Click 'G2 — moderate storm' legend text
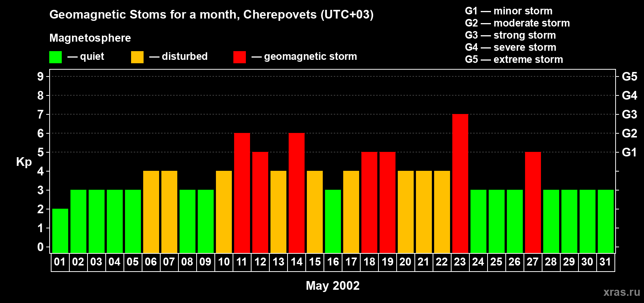Screen dimensions: 644x303 point(517,23)
